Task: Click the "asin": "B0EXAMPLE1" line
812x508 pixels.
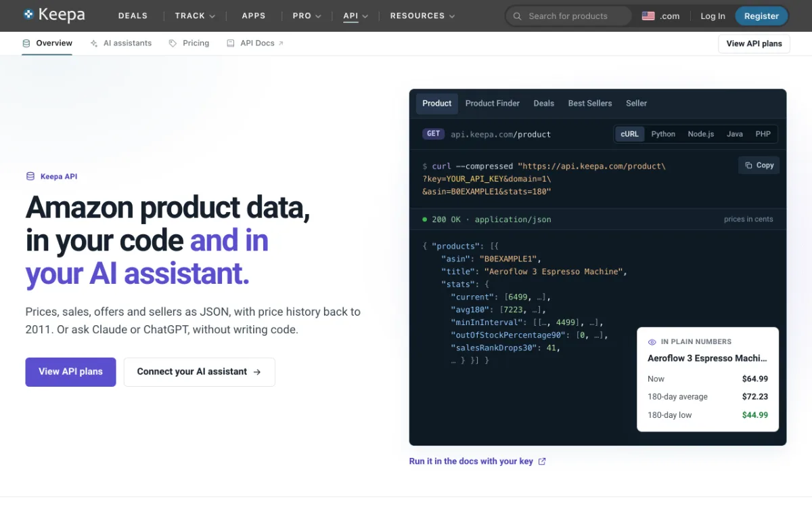Action: (x=491, y=259)
